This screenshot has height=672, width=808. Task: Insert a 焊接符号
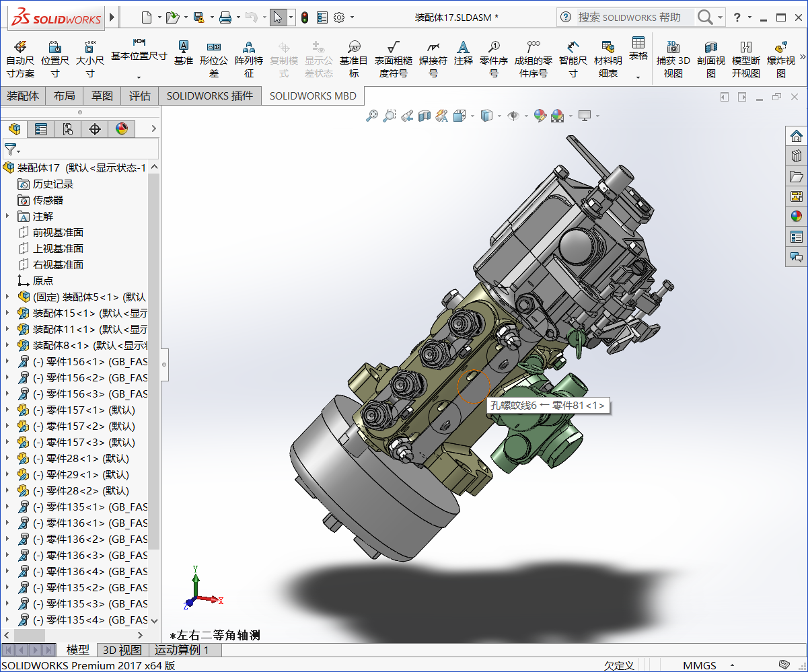click(x=433, y=59)
